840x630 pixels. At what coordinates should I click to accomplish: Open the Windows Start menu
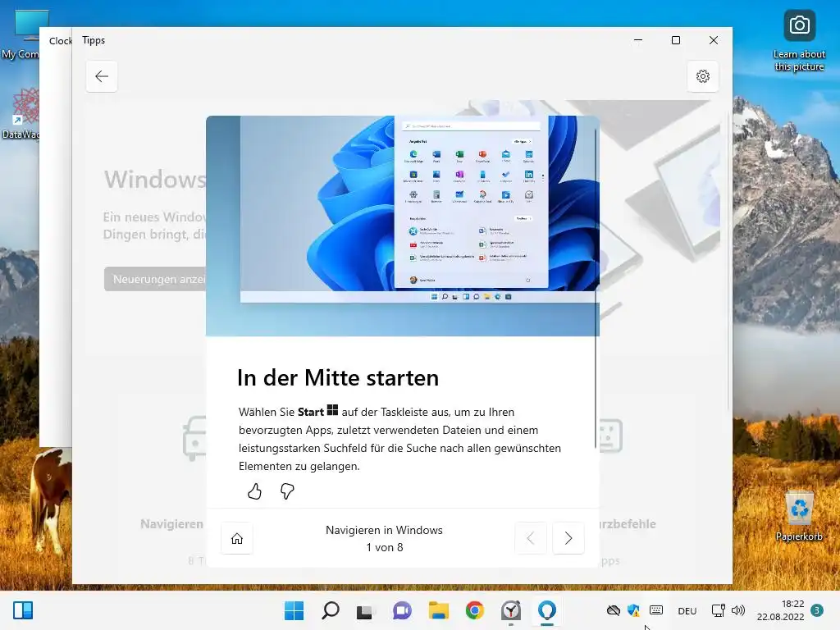tap(294, 610)
